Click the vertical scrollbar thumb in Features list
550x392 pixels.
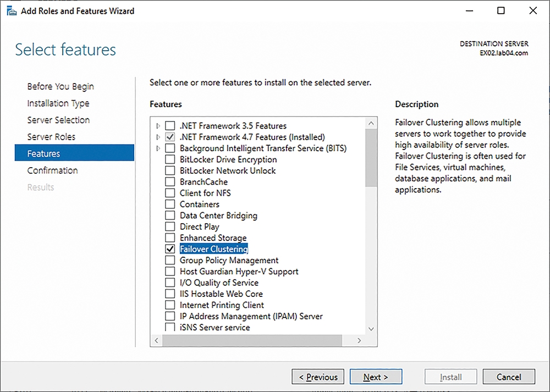click(371, 158)
